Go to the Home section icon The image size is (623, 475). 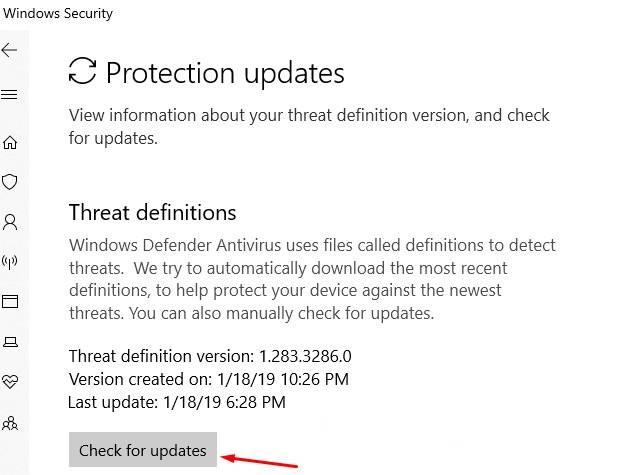pyautogui.click(x=10, y=142)
